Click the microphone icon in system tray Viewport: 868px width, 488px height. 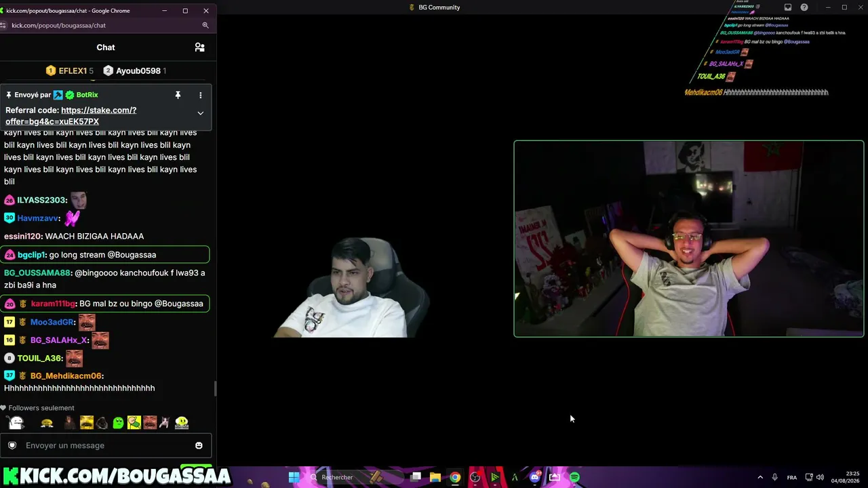pos(774,477)
